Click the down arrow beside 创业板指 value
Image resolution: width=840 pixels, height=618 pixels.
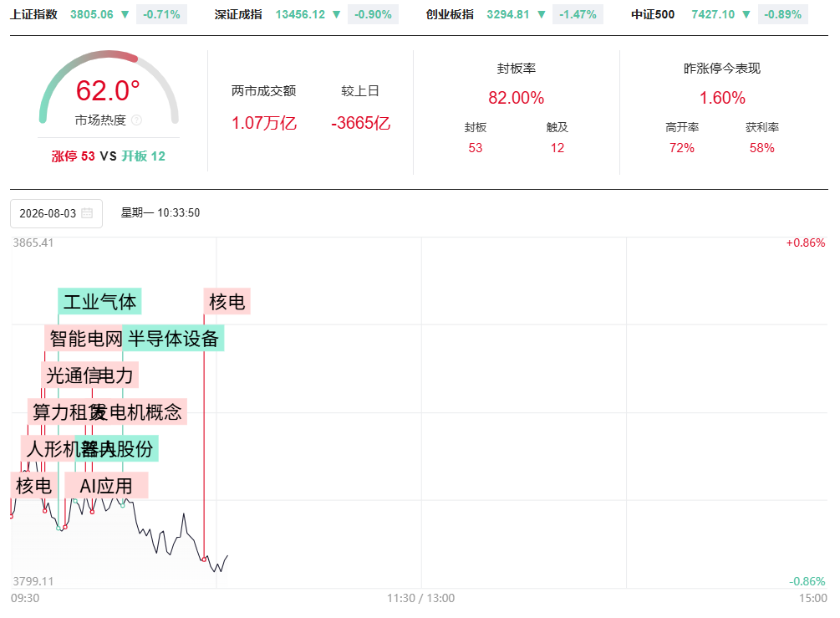click(542, 14)
